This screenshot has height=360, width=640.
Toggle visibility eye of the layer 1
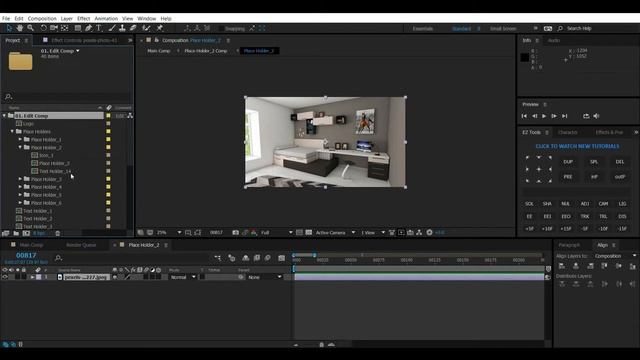5,277
